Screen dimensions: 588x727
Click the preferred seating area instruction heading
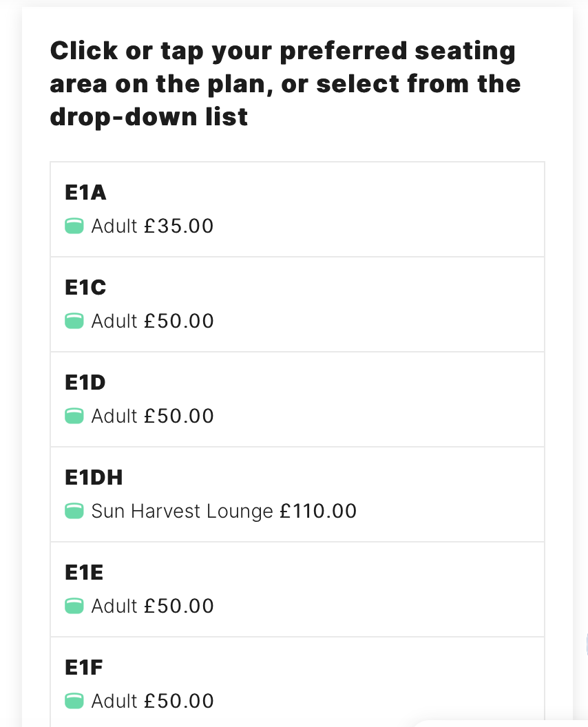click(x=285, y=84)
